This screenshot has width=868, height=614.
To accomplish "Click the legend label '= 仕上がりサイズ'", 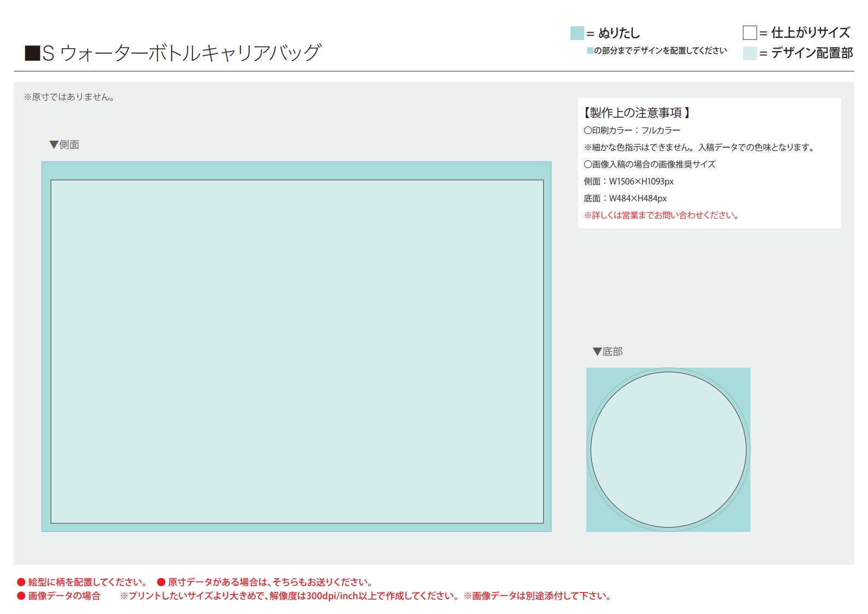I will (805, 33).
